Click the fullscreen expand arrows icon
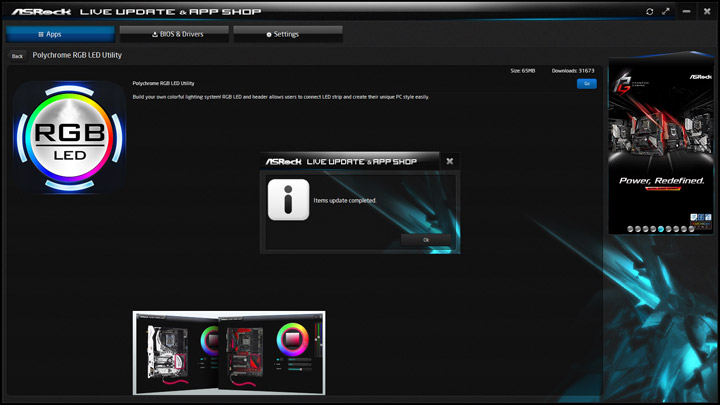 [666, 11]
